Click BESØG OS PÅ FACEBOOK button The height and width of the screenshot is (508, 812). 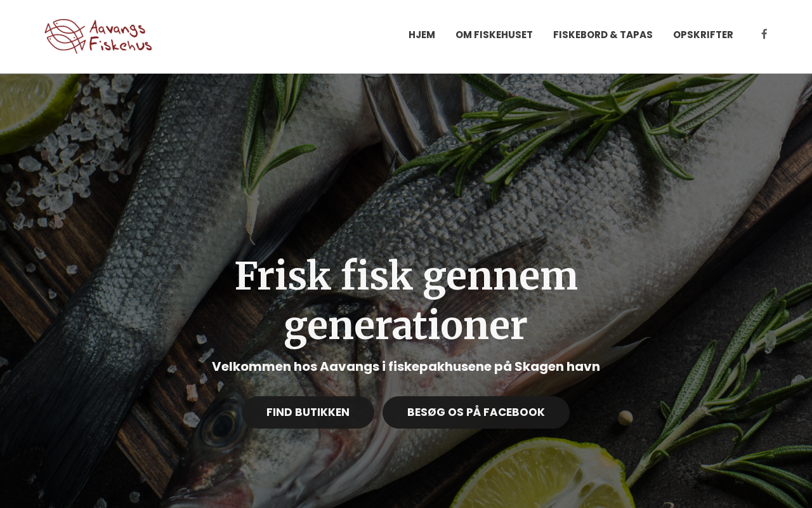[x=476, y=412]
